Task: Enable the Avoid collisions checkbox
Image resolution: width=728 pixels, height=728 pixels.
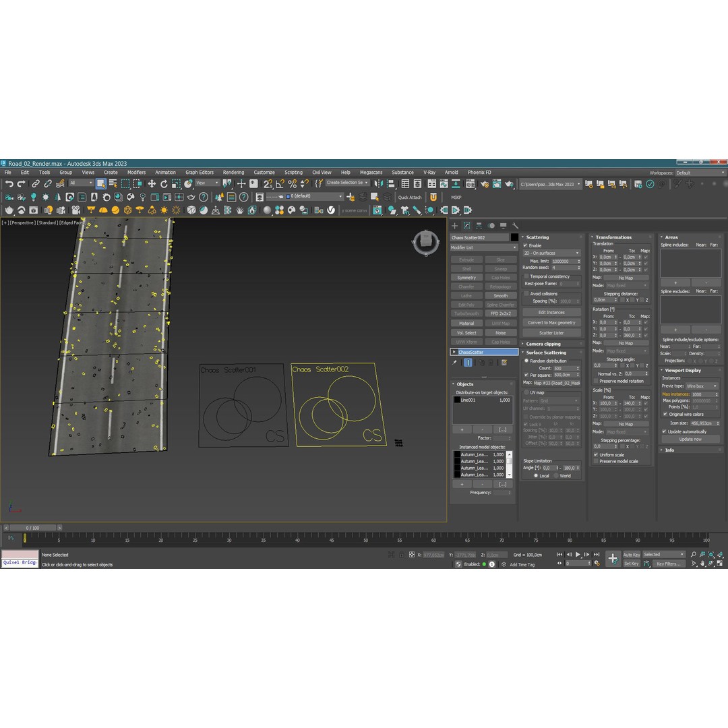Action: click(527, 293)
